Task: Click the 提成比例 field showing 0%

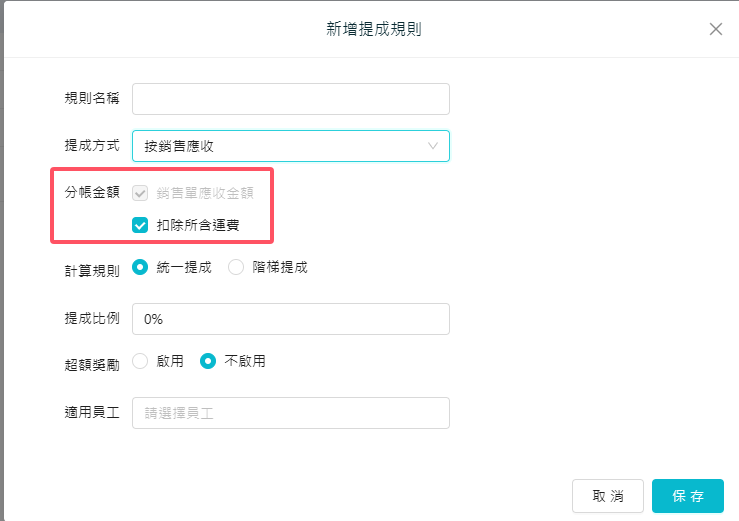Action: click(x=290, y=319)
